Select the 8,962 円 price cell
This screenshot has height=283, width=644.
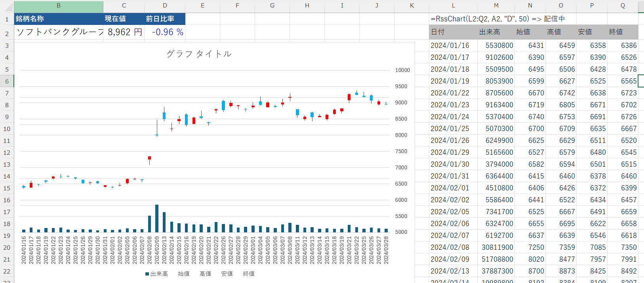(x=124, y=32)
